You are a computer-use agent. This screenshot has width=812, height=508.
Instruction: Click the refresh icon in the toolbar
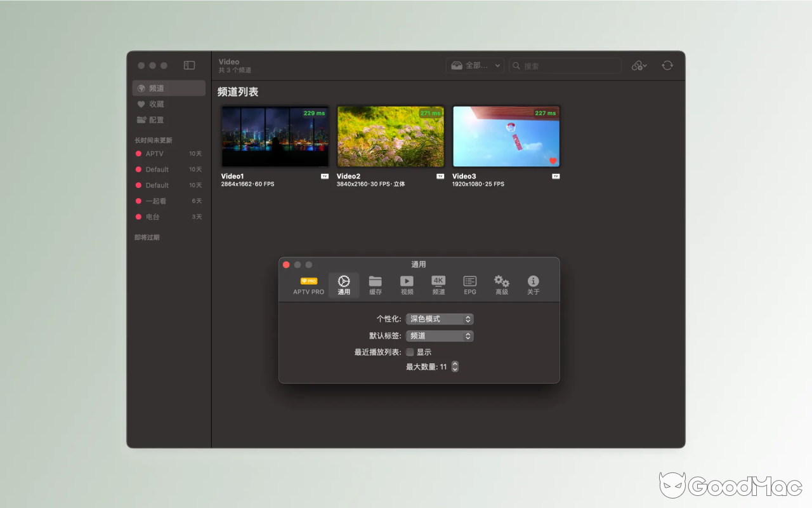(x=667, y=65)
